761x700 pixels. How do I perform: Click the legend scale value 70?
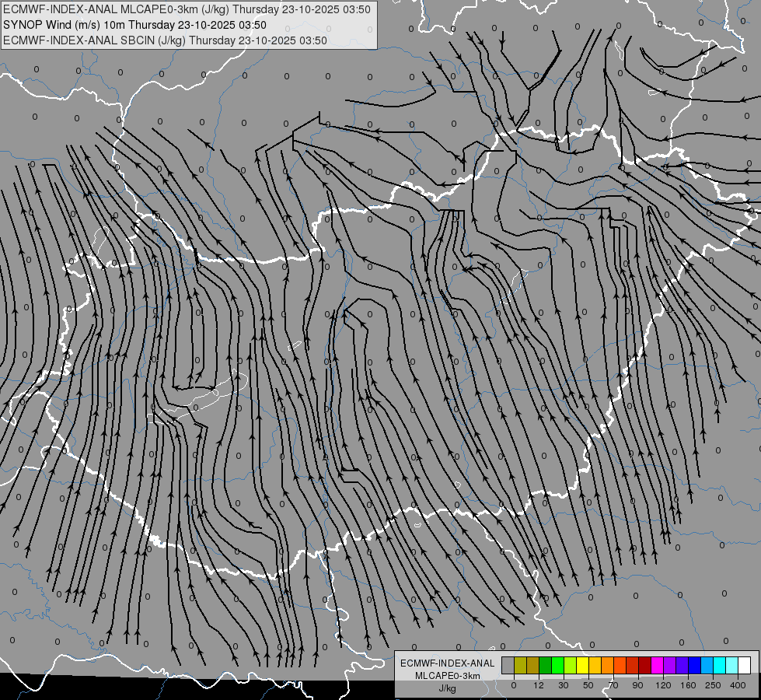(613, 685)
